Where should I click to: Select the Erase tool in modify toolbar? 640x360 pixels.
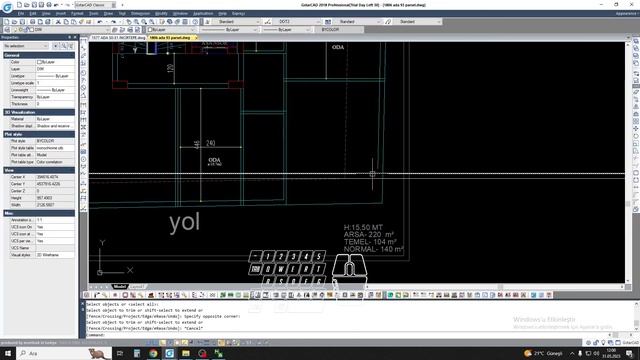(x=636, y=92)
